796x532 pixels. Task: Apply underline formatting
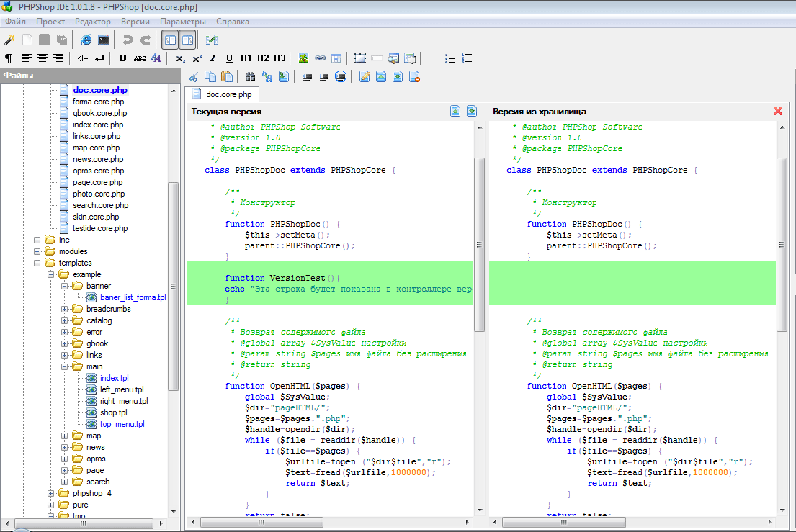[229, 58]
